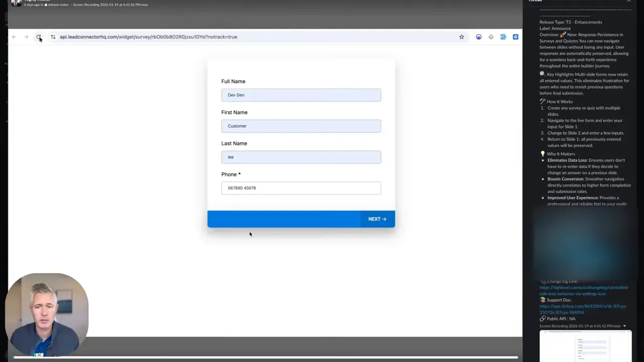Click the blue circular extension icon
The height and width of the screenshot is (362, 644).
478,37
